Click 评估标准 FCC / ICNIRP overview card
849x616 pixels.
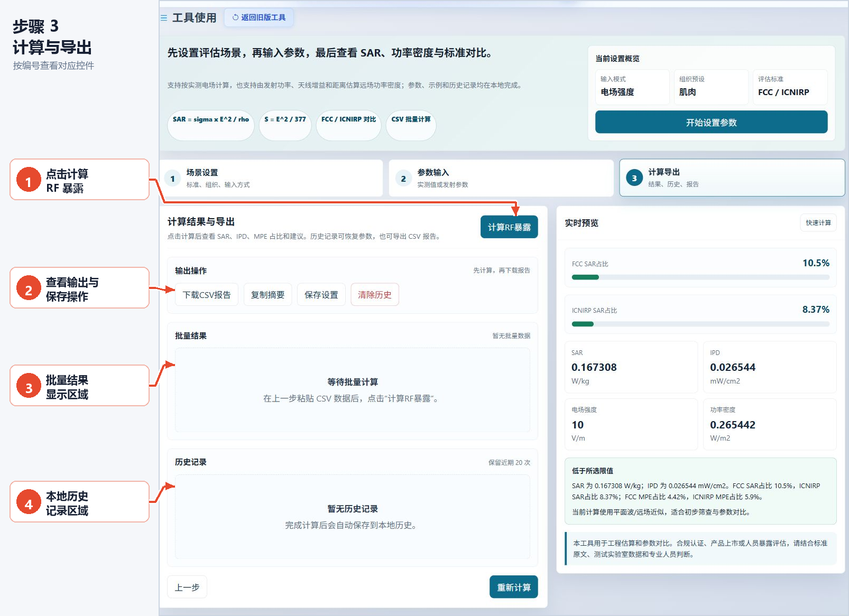(790, 86)
